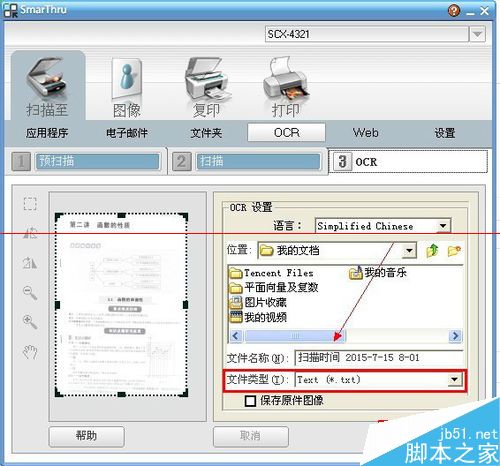This screenshot has height=466, width=500.
Task: Select the 图片收藏 folder
Action: tap(258, 302)
